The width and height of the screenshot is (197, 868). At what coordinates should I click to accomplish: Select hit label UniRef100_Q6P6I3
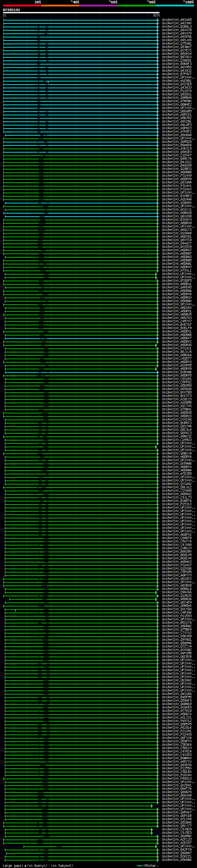[x=176, y=433]
